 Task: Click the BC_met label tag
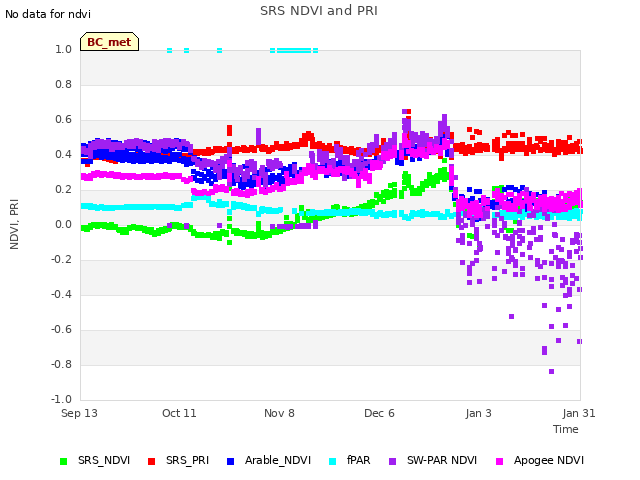coord(109,42)
